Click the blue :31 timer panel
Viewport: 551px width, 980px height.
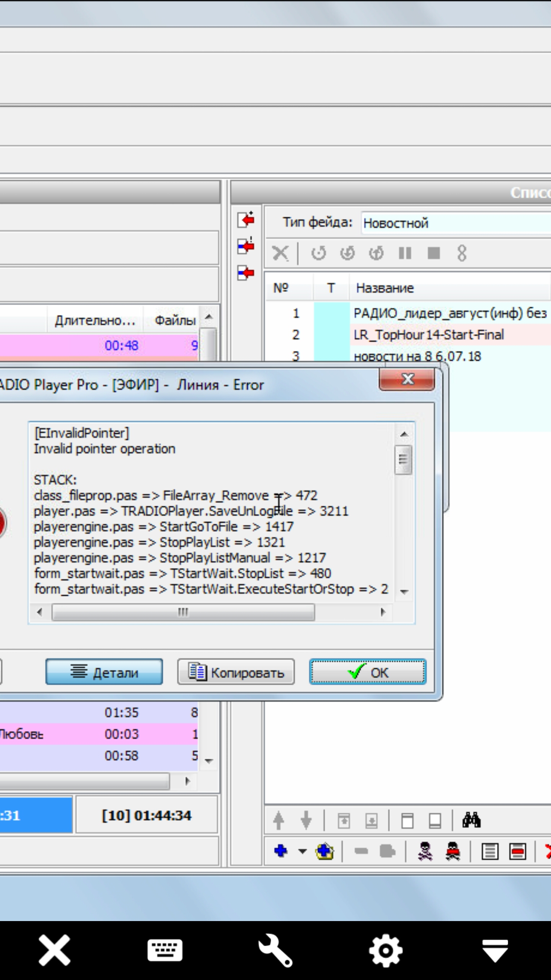tap(36, 815)
